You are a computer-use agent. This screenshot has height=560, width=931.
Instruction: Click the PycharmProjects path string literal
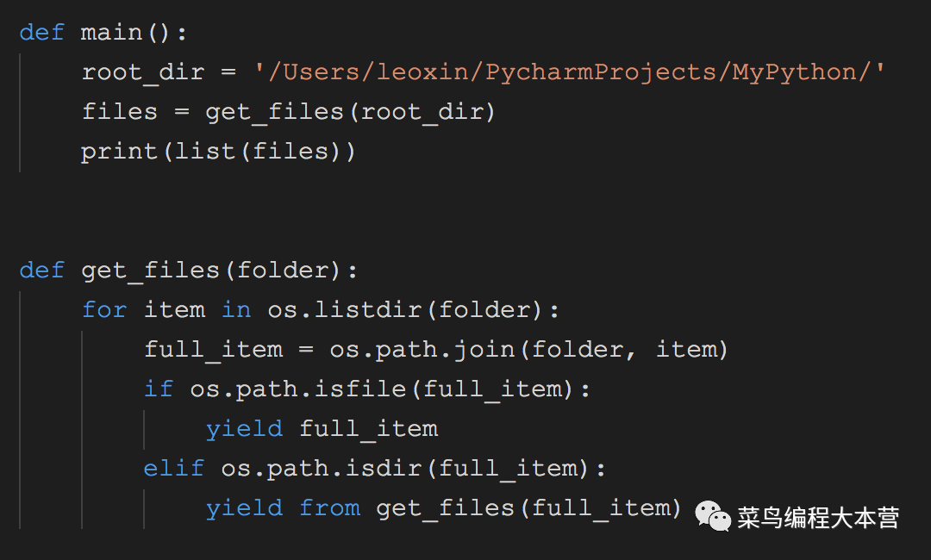(570, 72)
